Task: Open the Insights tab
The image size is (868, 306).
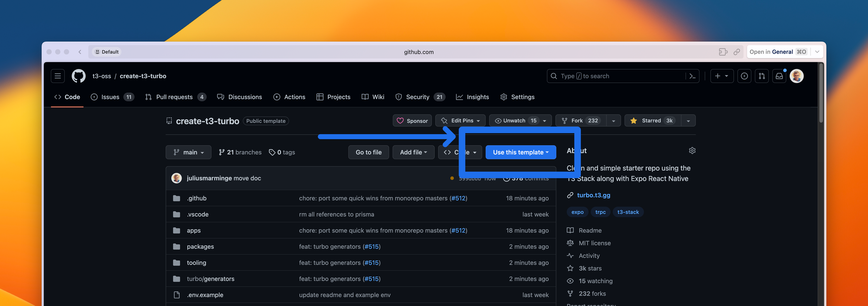Action: click(472, 97)
